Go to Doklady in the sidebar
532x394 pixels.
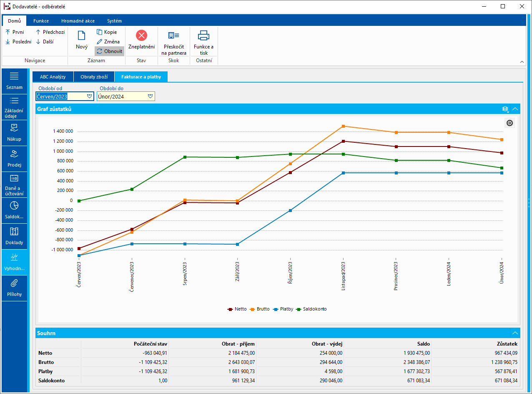click(x=14, y=236)
